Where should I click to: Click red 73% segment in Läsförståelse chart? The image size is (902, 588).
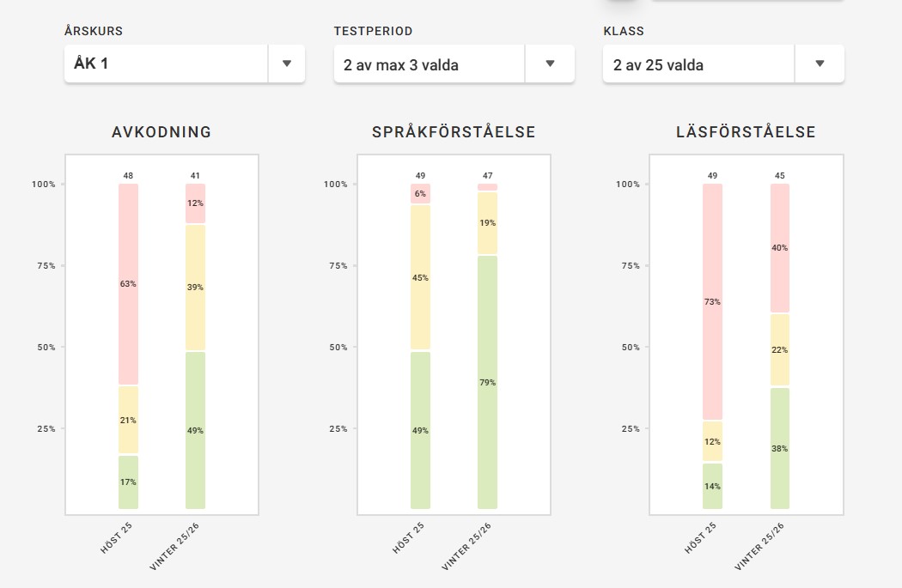tap(712, 301)
